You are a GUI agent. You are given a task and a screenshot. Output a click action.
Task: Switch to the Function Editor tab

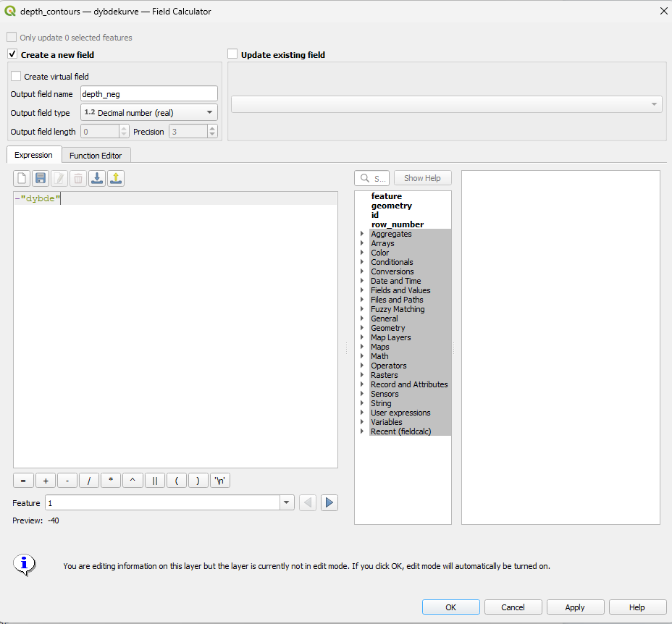click(96, 155)
